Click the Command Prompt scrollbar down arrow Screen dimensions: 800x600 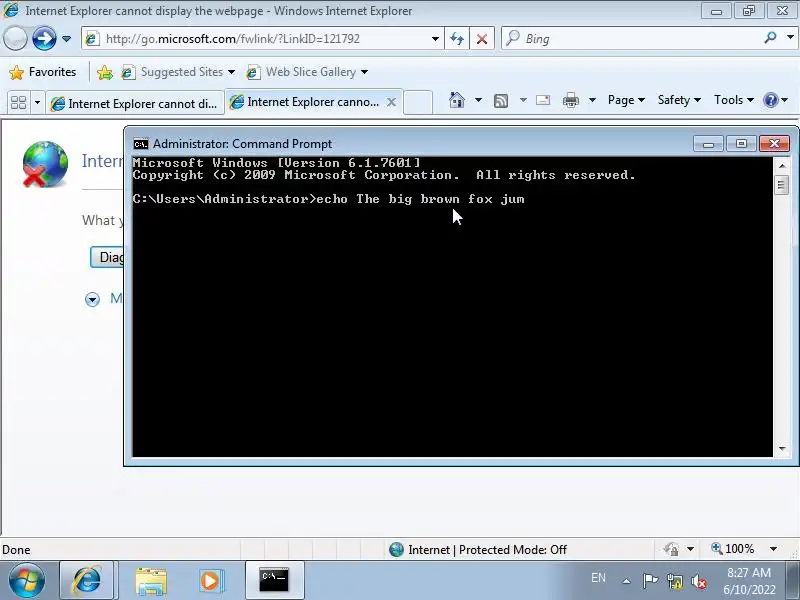(x=782, y=448)
